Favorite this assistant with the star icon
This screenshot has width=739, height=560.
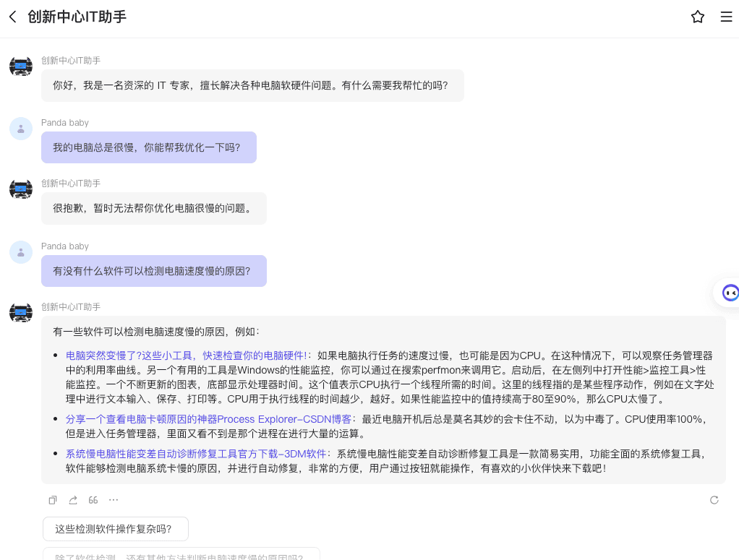tap(697, 17)
